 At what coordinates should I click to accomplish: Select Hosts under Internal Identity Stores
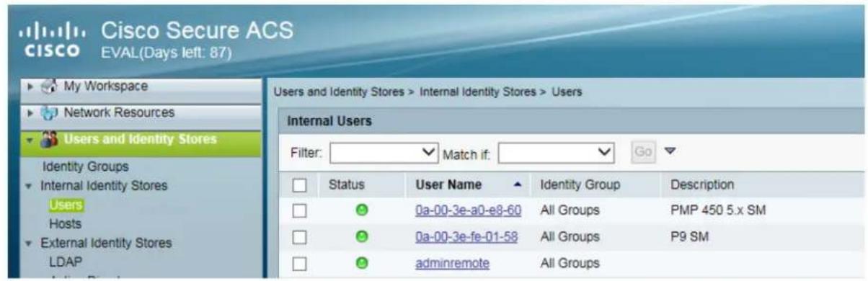click(64, 223)
